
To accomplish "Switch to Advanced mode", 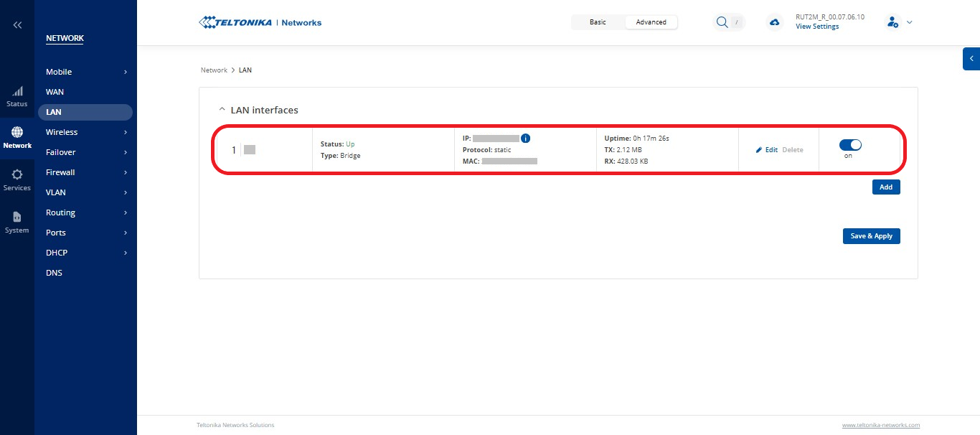I will [651, 22].
